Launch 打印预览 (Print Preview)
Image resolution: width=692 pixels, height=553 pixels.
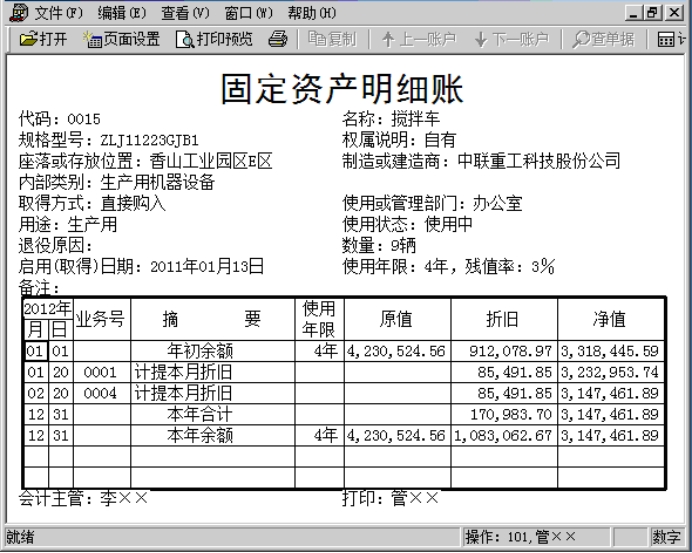coord(215,40)
